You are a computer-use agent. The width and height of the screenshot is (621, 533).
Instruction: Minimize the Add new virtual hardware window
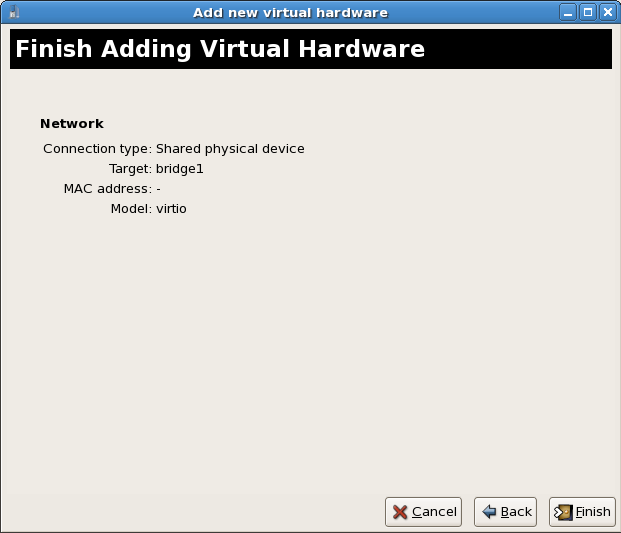(x=568, y=12)
